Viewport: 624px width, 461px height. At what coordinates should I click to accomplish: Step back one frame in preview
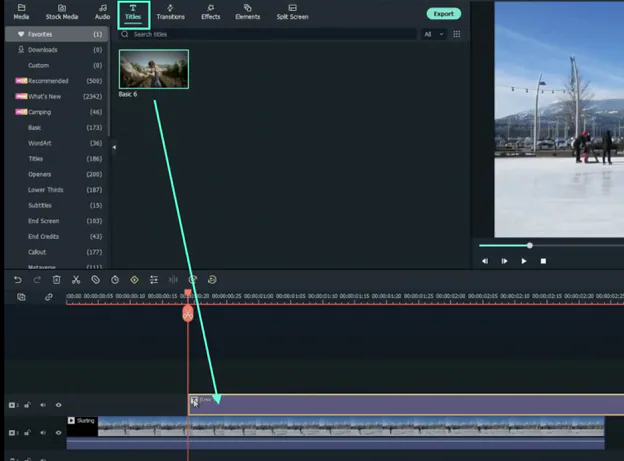(485, 261)
